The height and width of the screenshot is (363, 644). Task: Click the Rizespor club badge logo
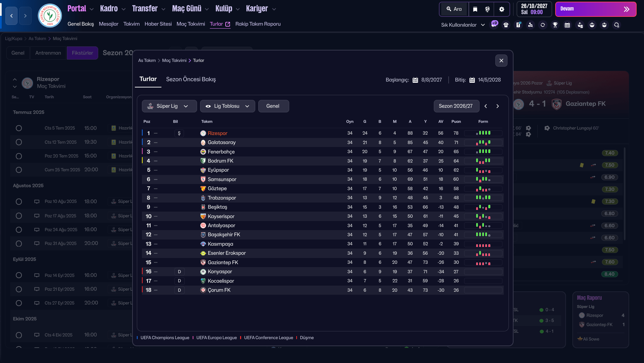[x=50, y=15]
